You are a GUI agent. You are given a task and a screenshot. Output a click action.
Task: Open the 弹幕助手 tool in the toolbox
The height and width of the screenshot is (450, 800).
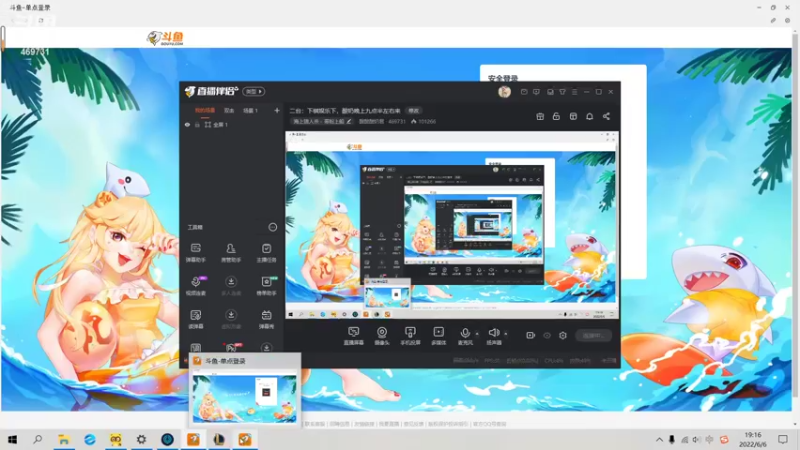click(x=195, y=253)
